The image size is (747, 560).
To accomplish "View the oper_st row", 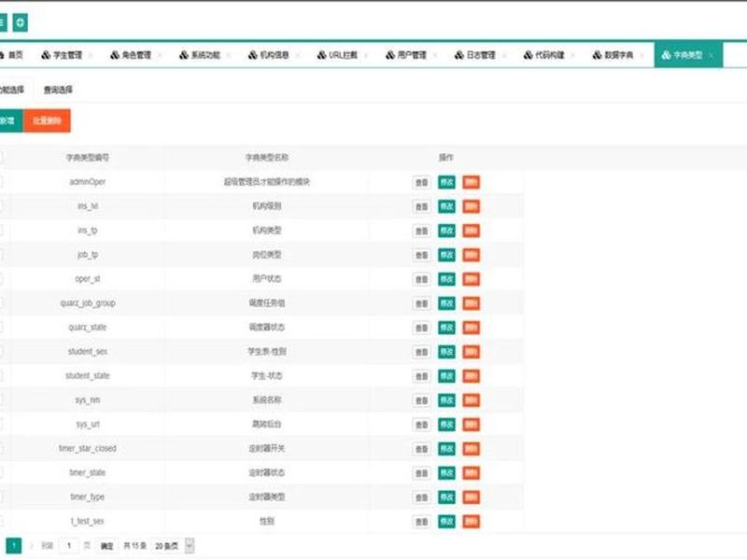I will (x=422, y=279).
